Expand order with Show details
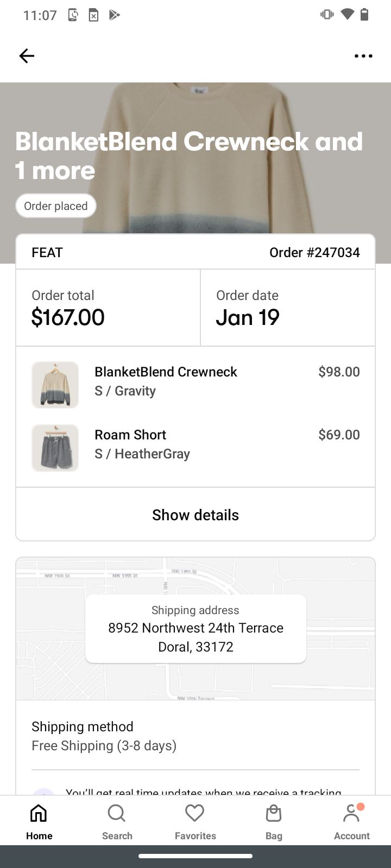 (195, 515)
